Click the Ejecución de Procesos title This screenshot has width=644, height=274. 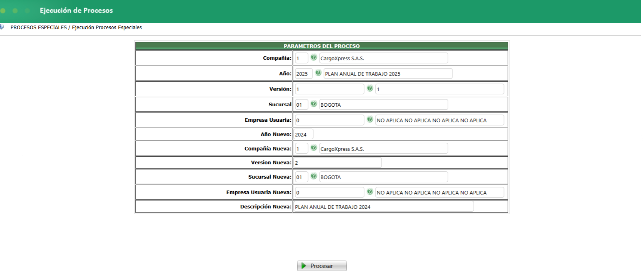pyautogui.click(x=76, y=11)
